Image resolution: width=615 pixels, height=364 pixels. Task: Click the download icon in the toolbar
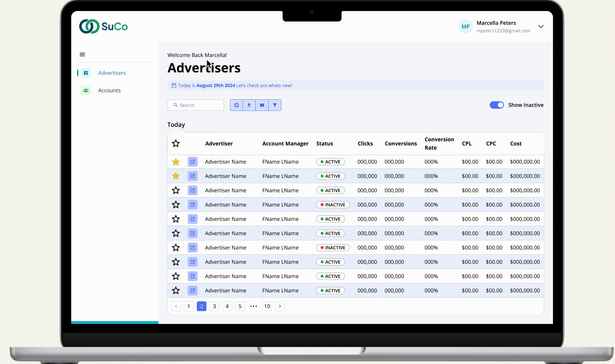point(249,105)
